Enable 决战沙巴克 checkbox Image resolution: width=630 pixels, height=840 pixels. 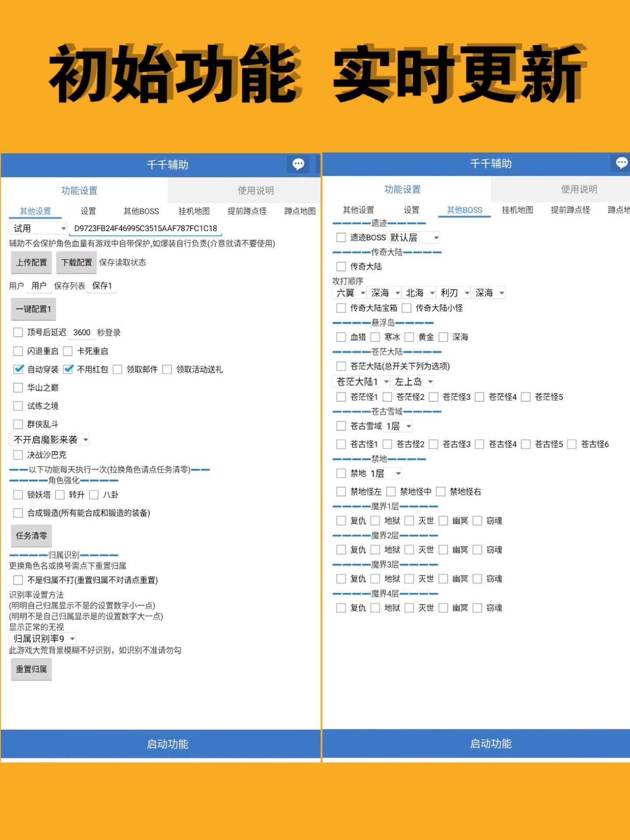click(18, 455)
